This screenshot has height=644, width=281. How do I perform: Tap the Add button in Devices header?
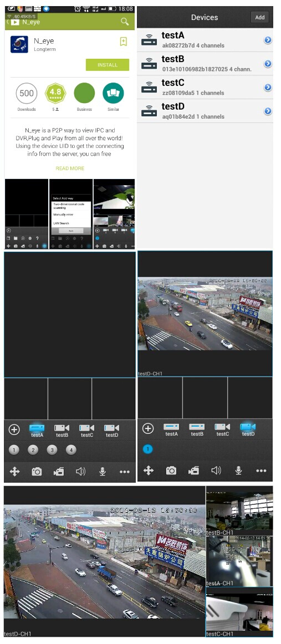pos(259,17)
